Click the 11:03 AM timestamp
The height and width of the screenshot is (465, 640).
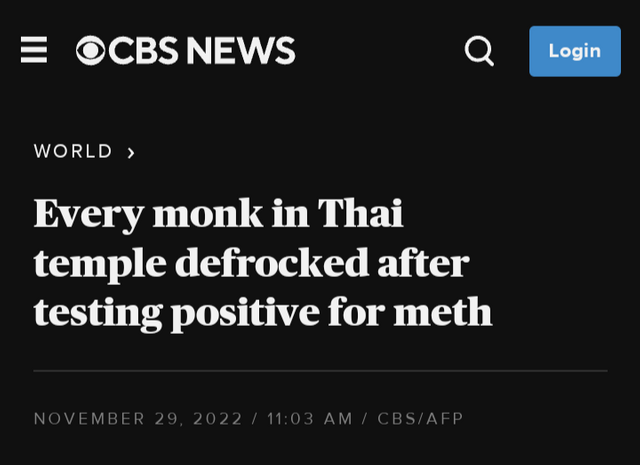click(310, 418)
